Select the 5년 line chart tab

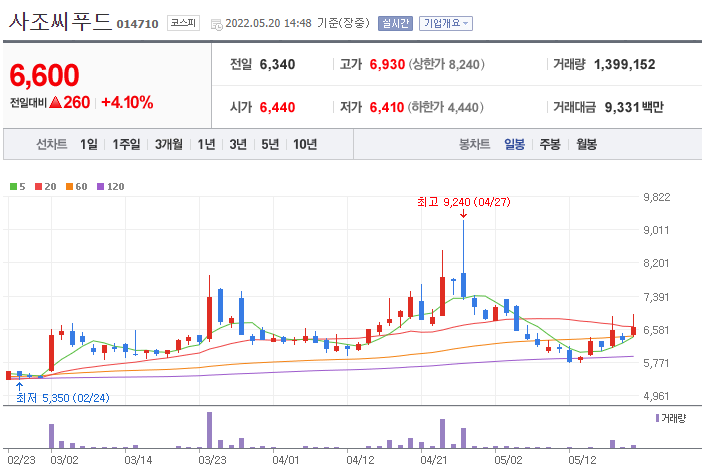click(x=270, y=144)
